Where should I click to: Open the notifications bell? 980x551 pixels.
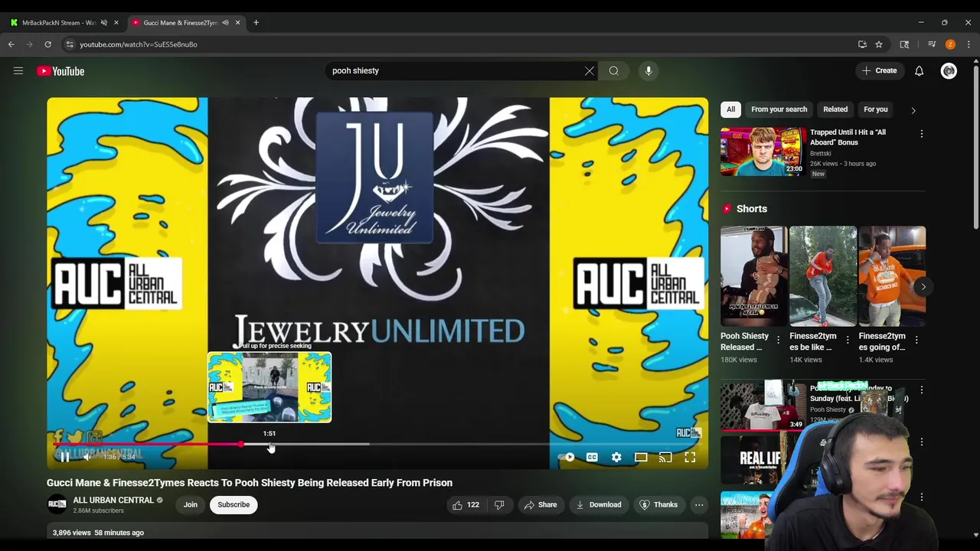click(919, 71)
